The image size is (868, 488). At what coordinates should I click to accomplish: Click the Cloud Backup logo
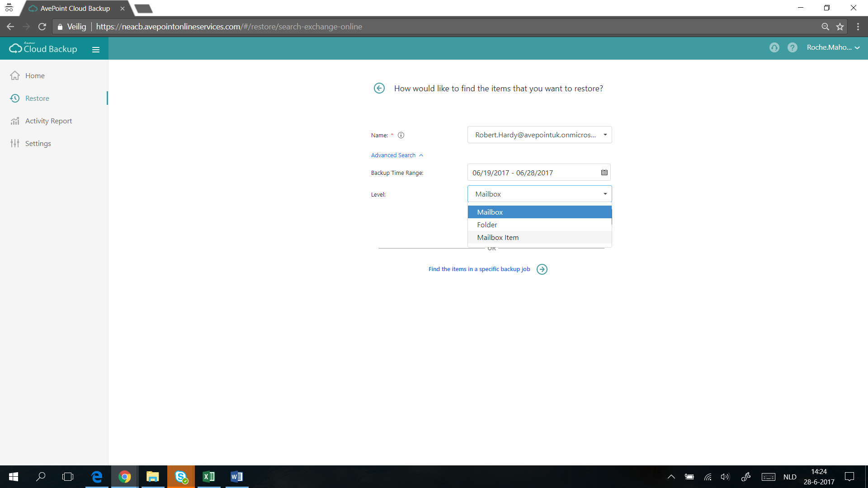click(43, 48)
